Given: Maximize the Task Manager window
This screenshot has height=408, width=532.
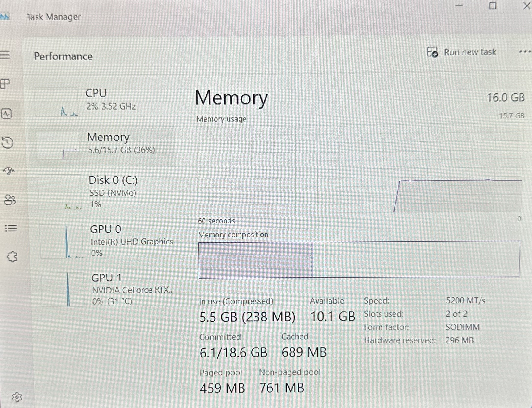Looking at the screenshot, I should point(493,6).
